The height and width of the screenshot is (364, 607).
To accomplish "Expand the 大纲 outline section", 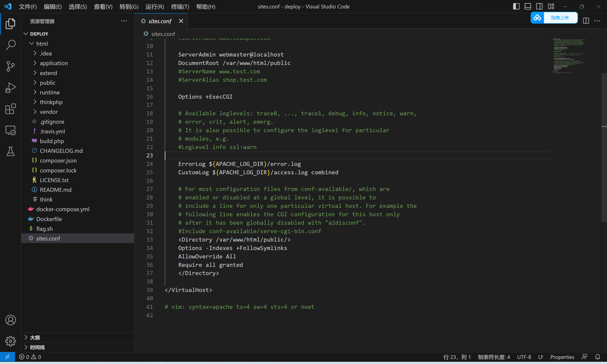I will pos(35,337).
